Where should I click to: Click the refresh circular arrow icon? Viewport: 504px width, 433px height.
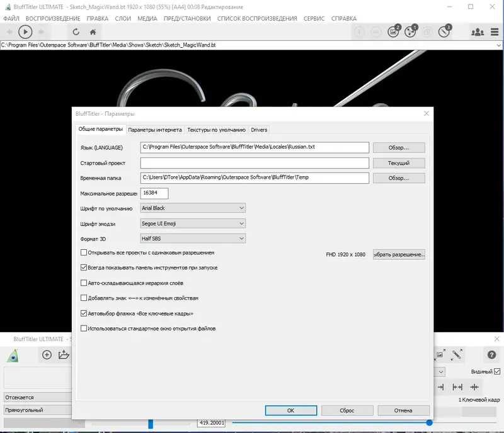76,32
